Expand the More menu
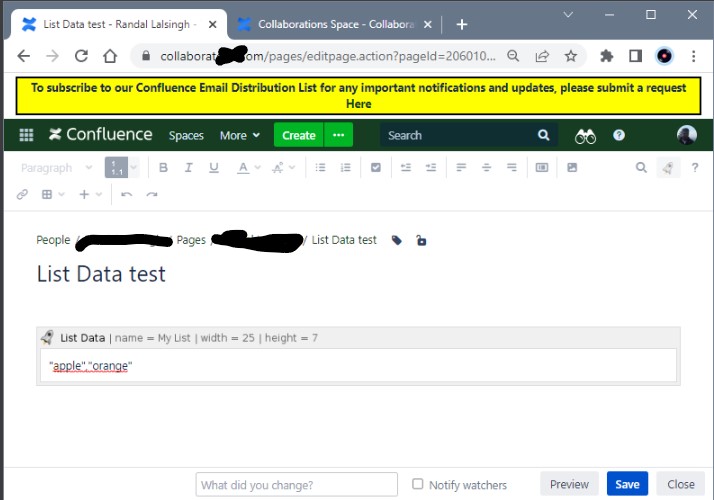The width and height of the screenshot is (714, 500). tap(240, 136)
